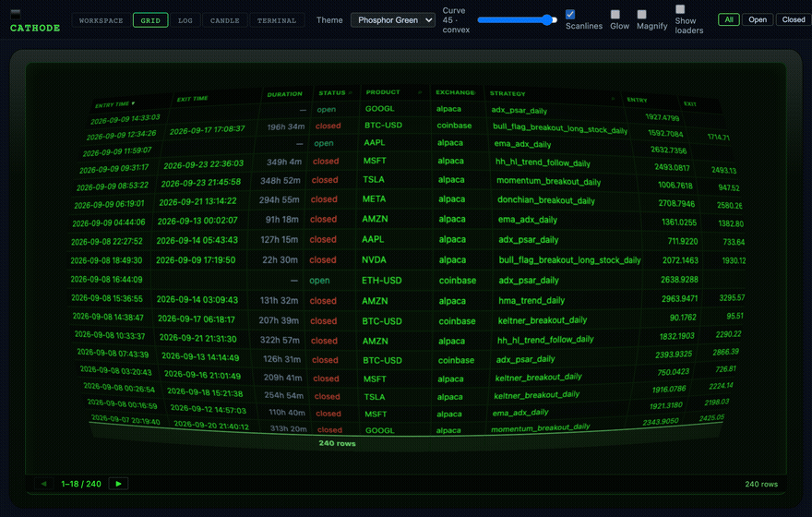Open the Log tab

coord(185,20)
